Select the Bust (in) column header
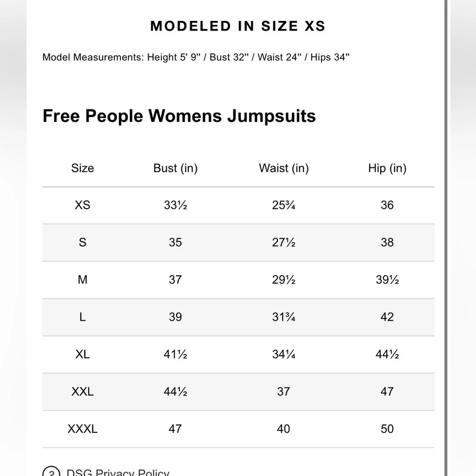Viewport: 476px width, 476px height. click(176, 168)
